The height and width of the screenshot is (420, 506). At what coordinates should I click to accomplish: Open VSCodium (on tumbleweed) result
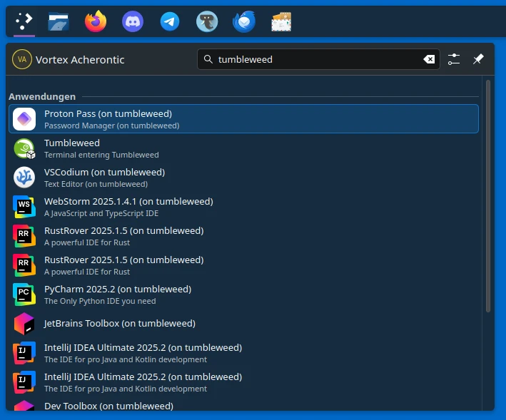coord(243,178)
